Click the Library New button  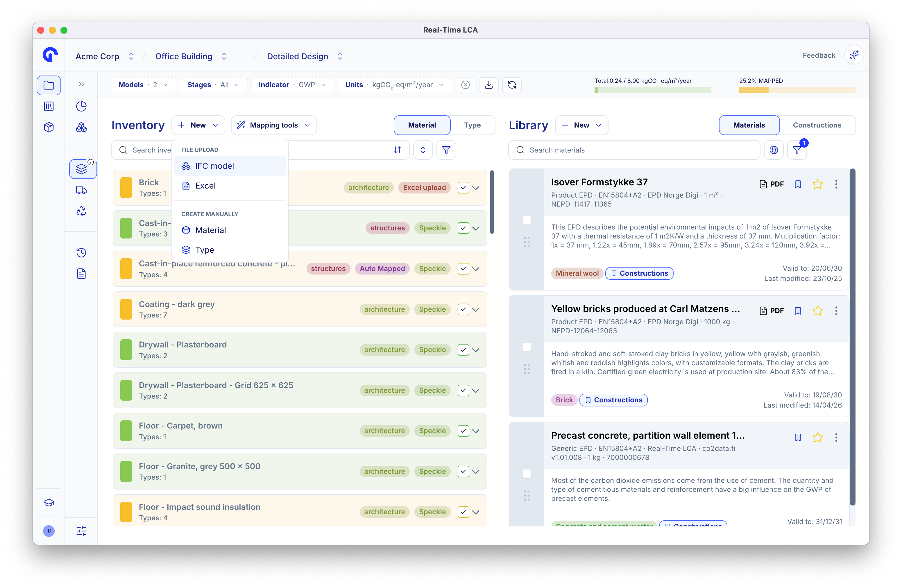[581, 125]
